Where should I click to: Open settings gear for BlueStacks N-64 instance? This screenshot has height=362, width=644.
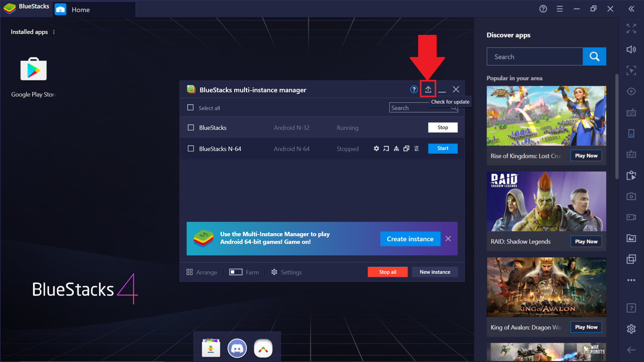(377, 148)
